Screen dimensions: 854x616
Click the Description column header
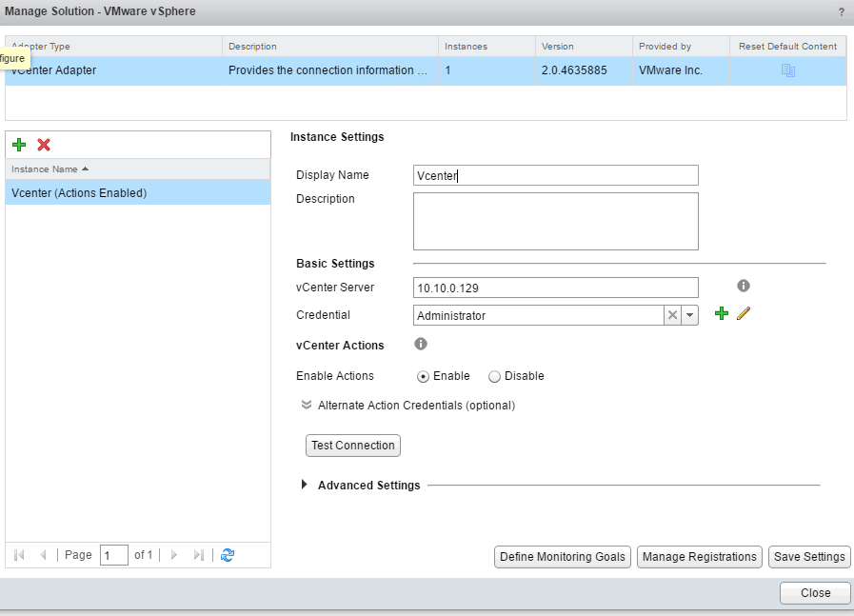330,47
